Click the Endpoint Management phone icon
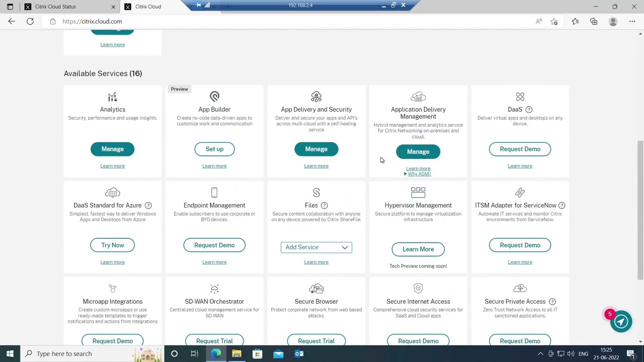644x362 pixels. click(x=214, y=193)
